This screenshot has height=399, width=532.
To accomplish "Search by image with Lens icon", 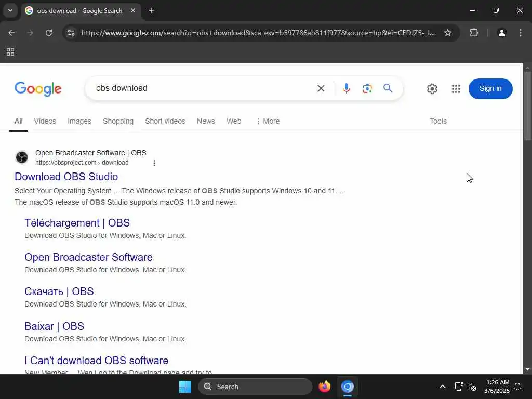I will click(x=367, y=88).
